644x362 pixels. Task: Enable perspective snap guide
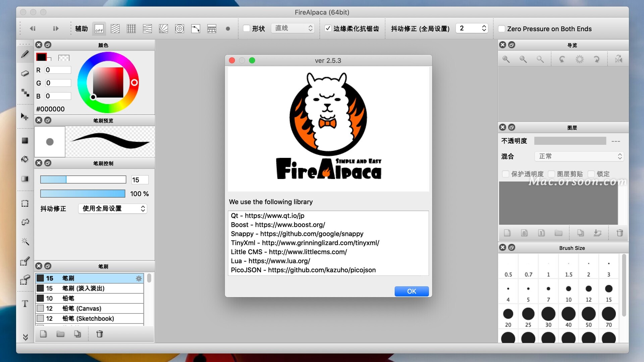212,29
